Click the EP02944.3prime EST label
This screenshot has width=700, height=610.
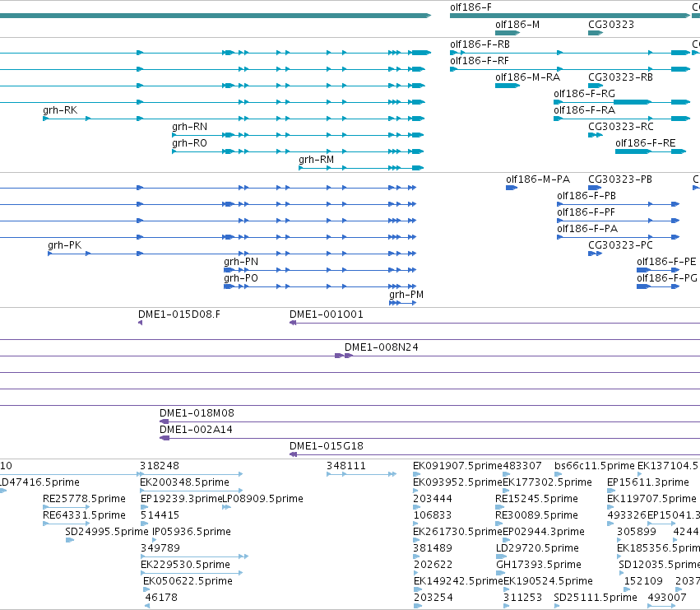544,532
